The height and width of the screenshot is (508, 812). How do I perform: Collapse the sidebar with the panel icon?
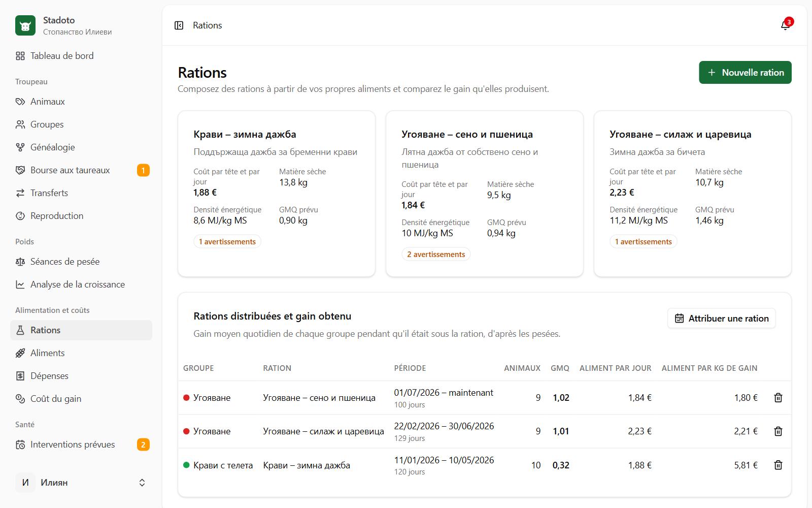[x=179, y=25]
